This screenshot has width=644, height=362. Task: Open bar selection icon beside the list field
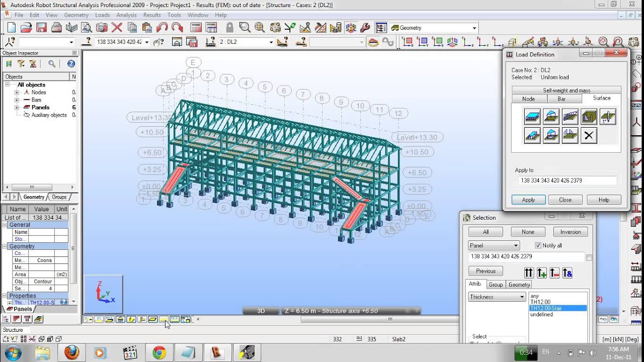tap(88, 42)
